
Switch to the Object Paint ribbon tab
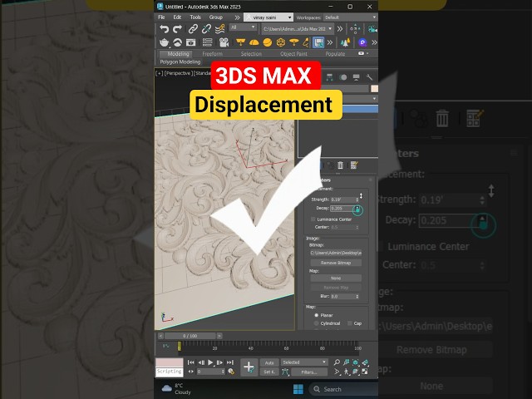click(293, 53)
